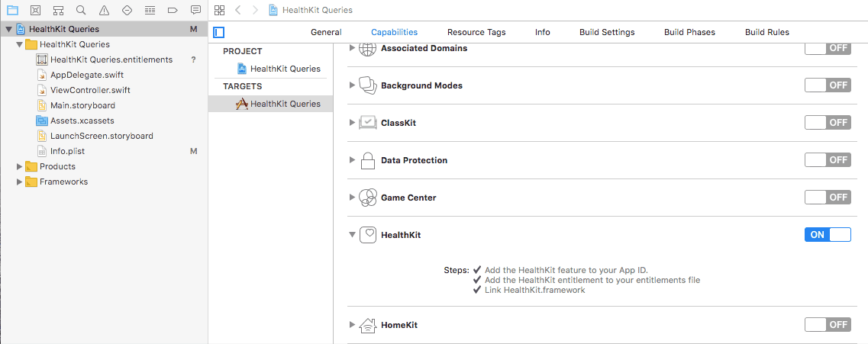Select the Info.plist file
Image resolution: width=868 pixels, height=344 pixels.
(67, 151)
